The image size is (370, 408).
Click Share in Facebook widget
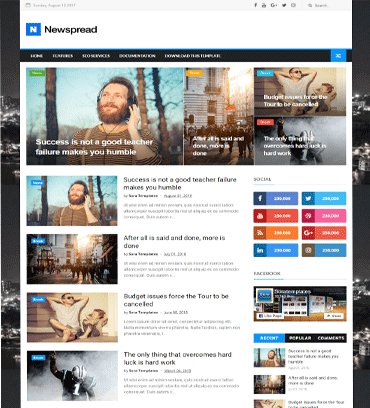333,316
